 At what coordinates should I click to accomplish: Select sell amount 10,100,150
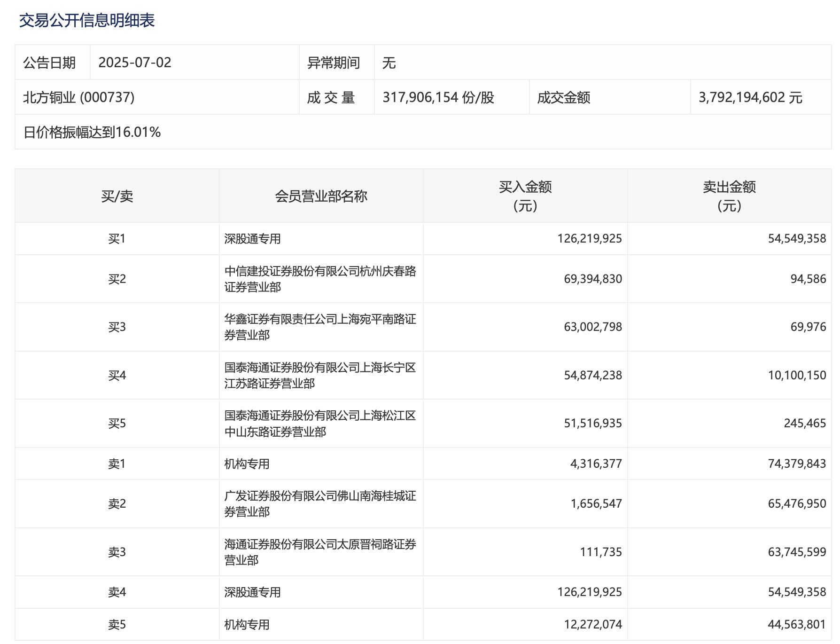[797, 376]
